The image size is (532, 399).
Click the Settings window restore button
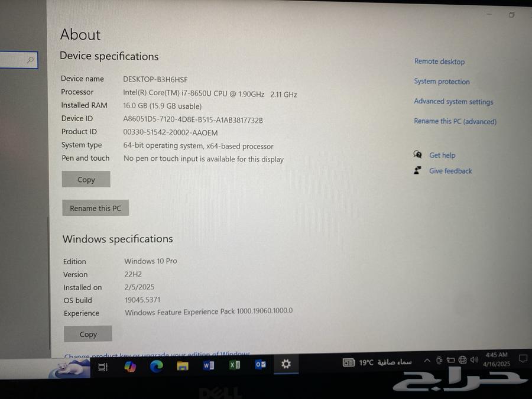coord(512,15)
